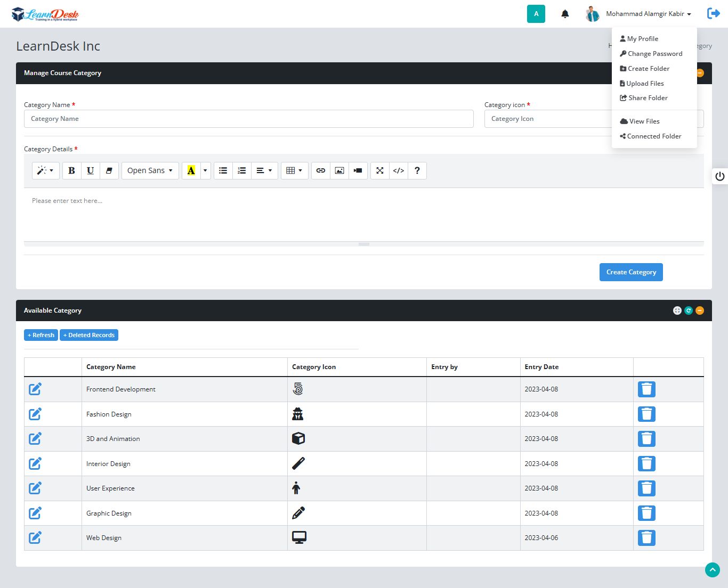This screenshot has height=588, width=728.
Task: Click the Create Category button
Action: 631,272
